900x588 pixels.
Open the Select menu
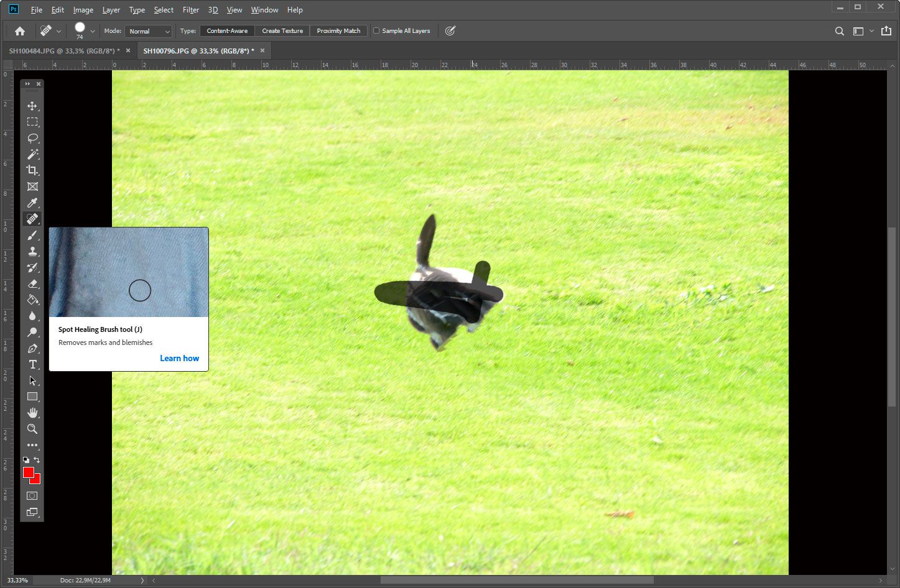pos(164,10)
